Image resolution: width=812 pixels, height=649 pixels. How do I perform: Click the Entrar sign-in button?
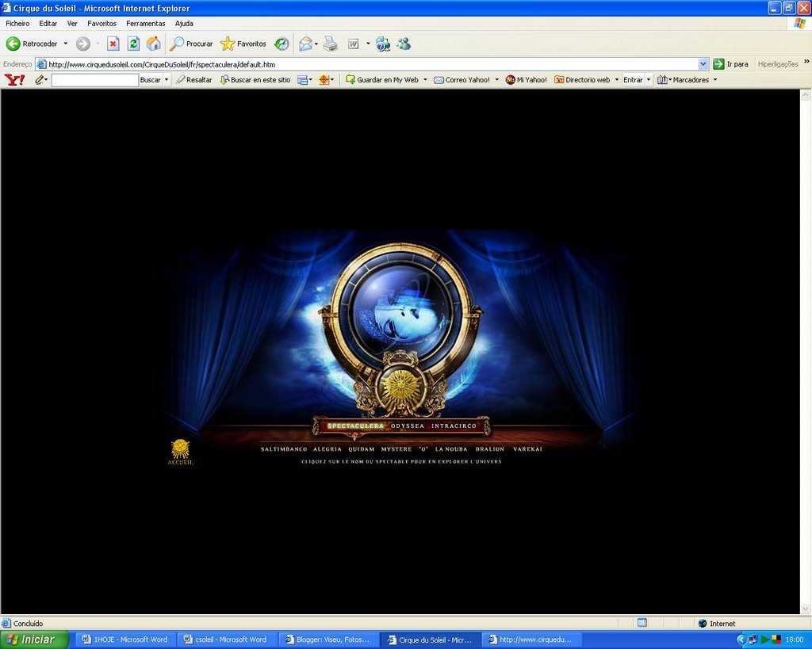[x=633, y=80]
